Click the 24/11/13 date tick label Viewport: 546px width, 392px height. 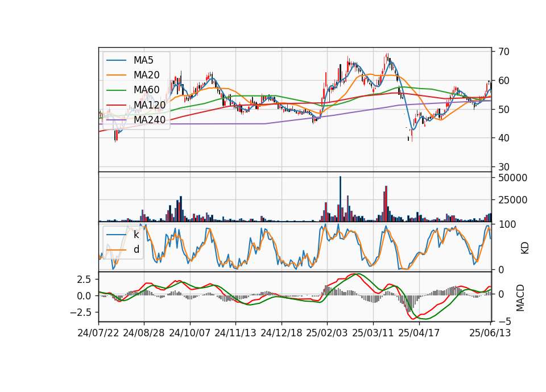pyautogui.click(x=235, y=333)
